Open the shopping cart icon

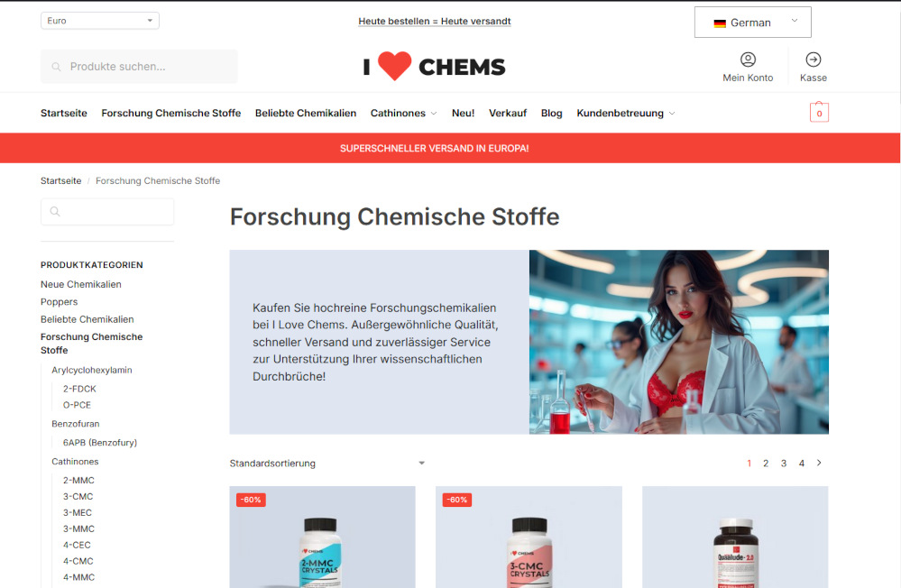click(819, 112)
